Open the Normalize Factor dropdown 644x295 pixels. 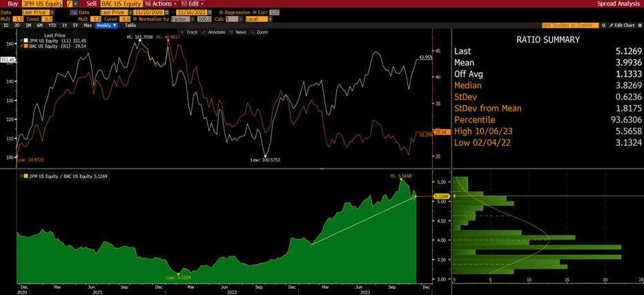[x=192, y=19]
